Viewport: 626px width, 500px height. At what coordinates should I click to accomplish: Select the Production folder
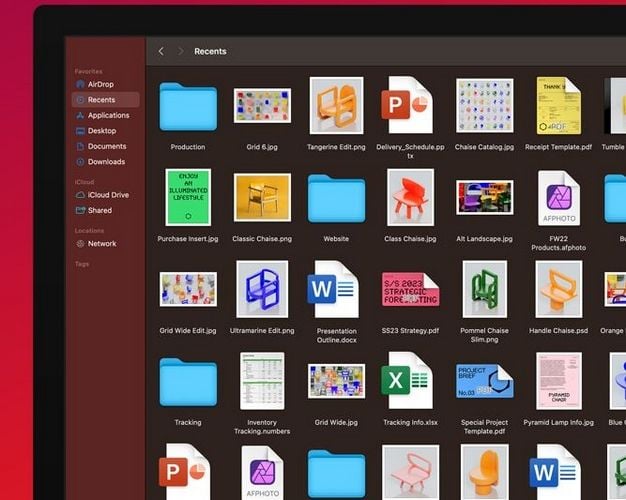(x=188, y=106)
